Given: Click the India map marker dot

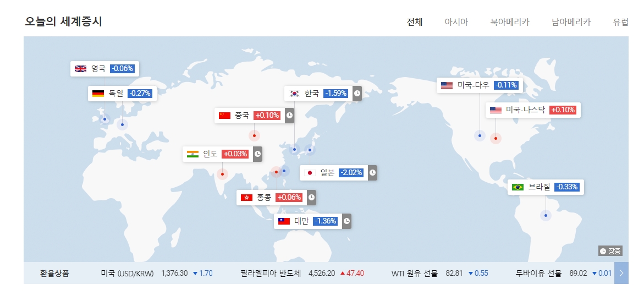Looking at the screenshot, I should (x=222, y=174).
